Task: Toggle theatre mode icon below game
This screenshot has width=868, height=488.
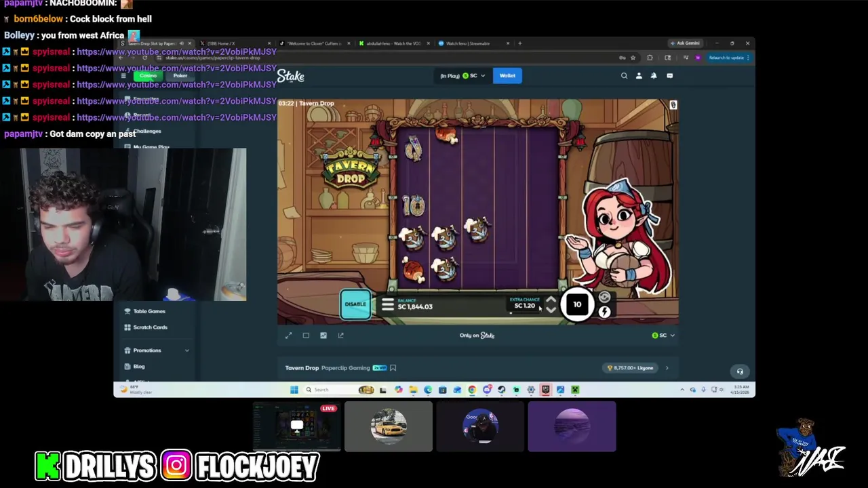Action: click(306, 335)
